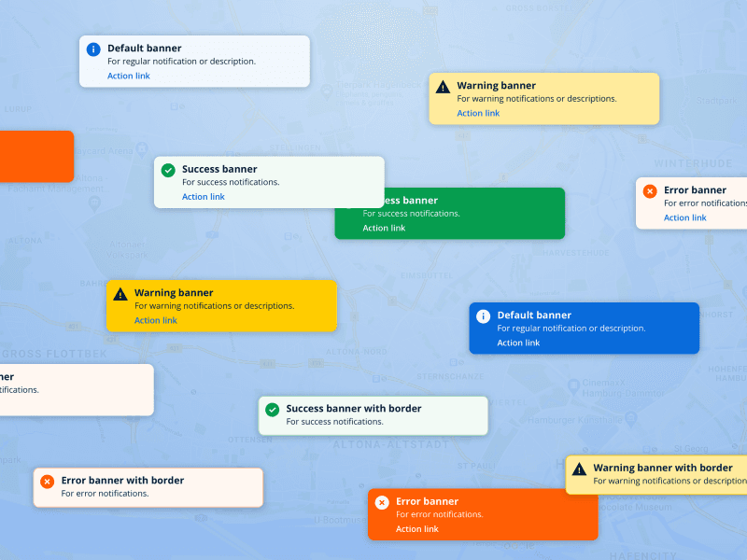This screenshot has height=560, width=747.
Task: Click the 'Warning banner' title in the pale yellow banner
Action: (x=497, y=86)
